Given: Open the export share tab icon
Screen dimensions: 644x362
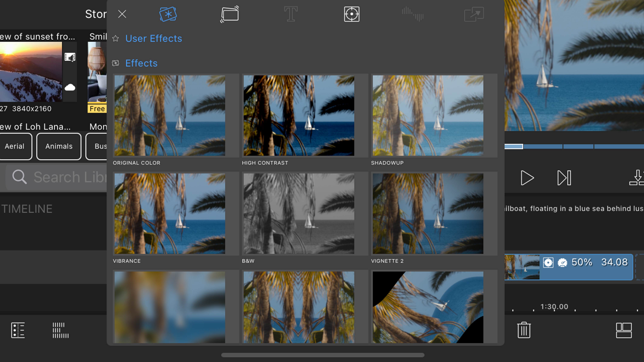Looking at the screenshot, I should pyautogui.click(x=474, y=14).
